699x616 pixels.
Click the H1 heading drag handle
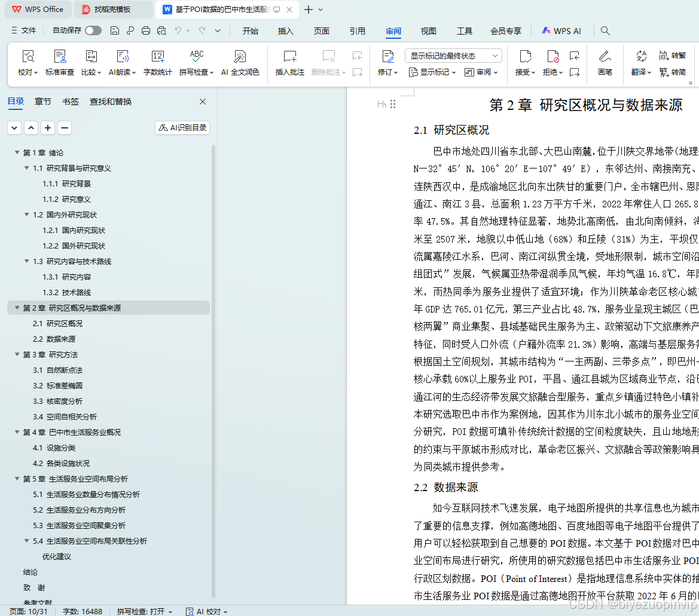[x=393, y=104]
